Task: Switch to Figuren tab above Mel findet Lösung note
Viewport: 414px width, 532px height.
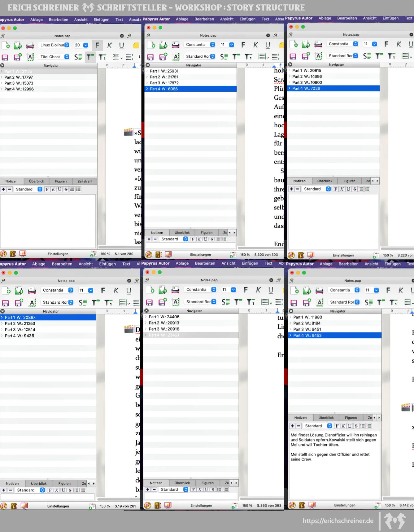Action: [351, 418]
